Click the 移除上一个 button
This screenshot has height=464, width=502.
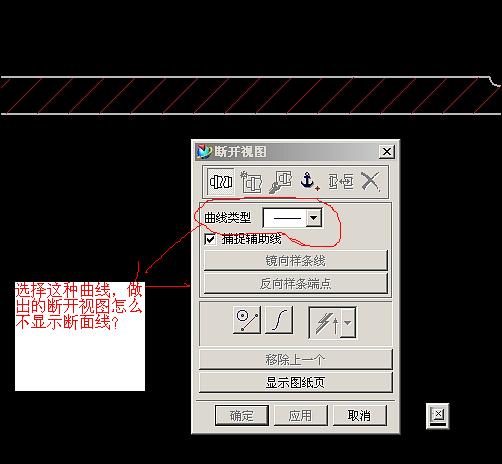(296, 359)
